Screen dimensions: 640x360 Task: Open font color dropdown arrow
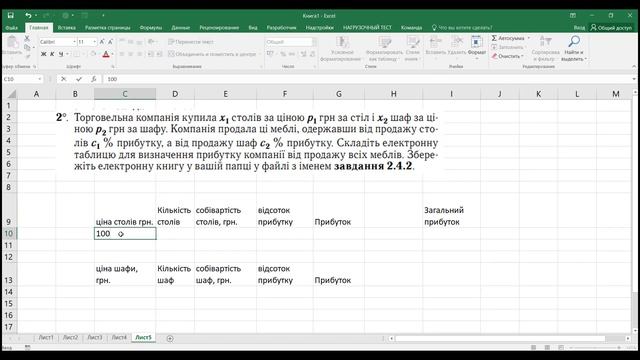tap(112, 54)
